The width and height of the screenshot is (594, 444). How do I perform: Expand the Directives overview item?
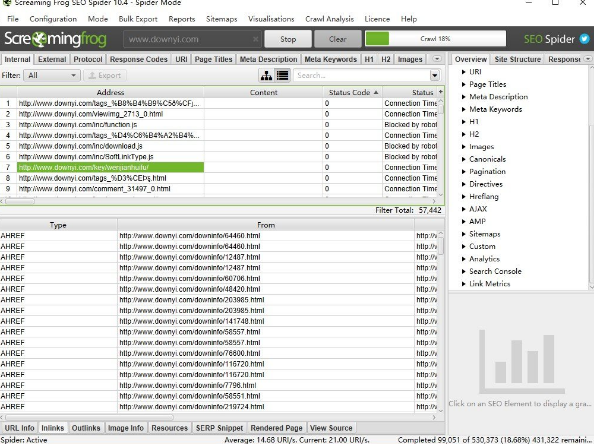point(463,184)
